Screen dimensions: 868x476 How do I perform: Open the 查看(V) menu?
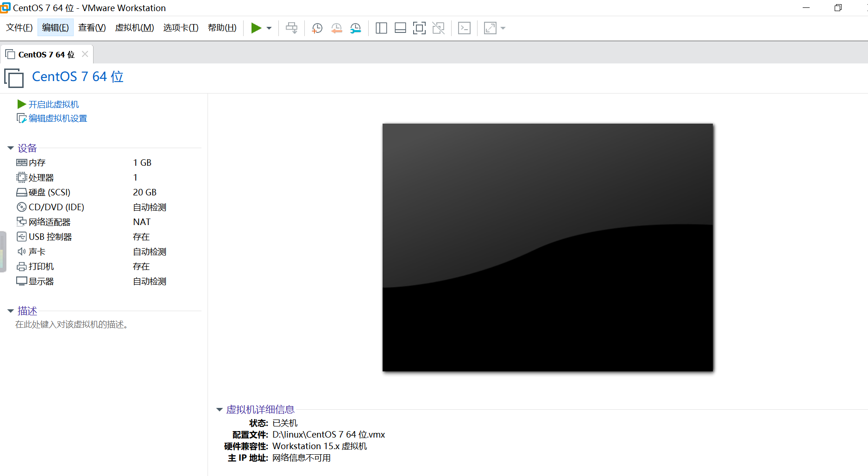pyautogui.click(x=92, y=28)
